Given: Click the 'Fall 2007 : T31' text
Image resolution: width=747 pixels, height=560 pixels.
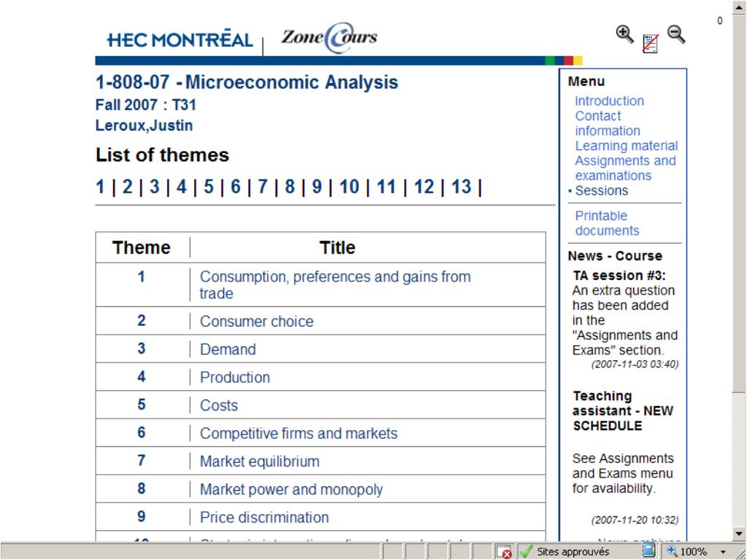Looking at the screenshot, I should pyautogui.click(x=146, y=105).
